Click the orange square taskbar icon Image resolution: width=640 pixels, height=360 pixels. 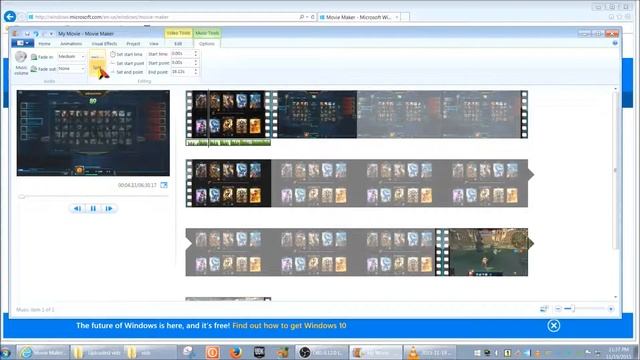[x=212, y=352]
